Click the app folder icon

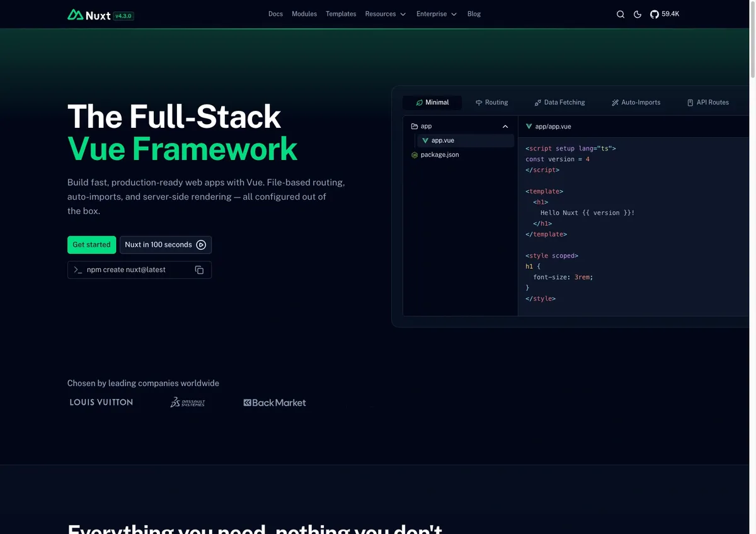pos(415,127)
